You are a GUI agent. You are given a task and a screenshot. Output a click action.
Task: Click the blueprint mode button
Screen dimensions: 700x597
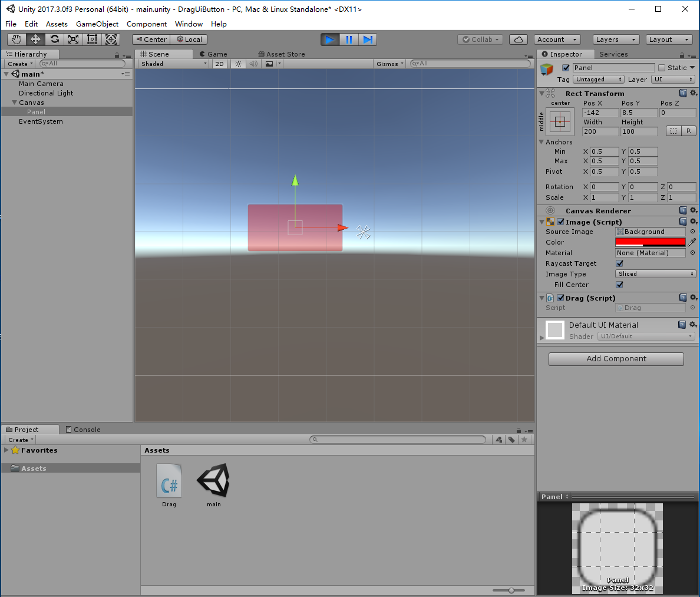pyautogui.click(x=673, y=131)
